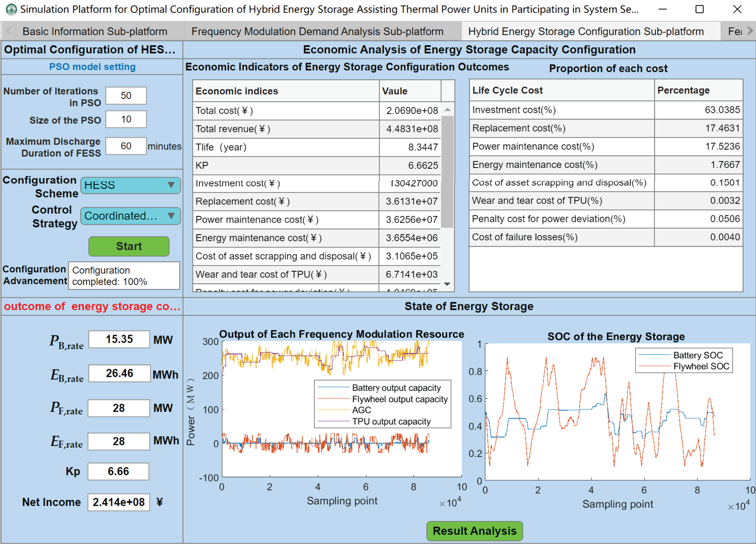Image resolution: width=756 pixels, height=544 pixels.
Task: Edit the Maximum Discharge Duration of FESS field
Action: pos(126,146)
